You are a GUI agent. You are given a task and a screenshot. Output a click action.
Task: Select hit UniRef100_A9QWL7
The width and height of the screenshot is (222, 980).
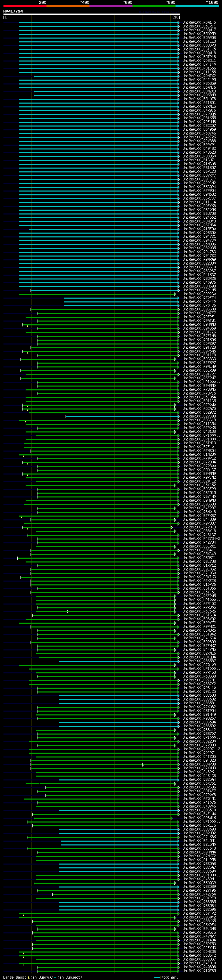199,30
